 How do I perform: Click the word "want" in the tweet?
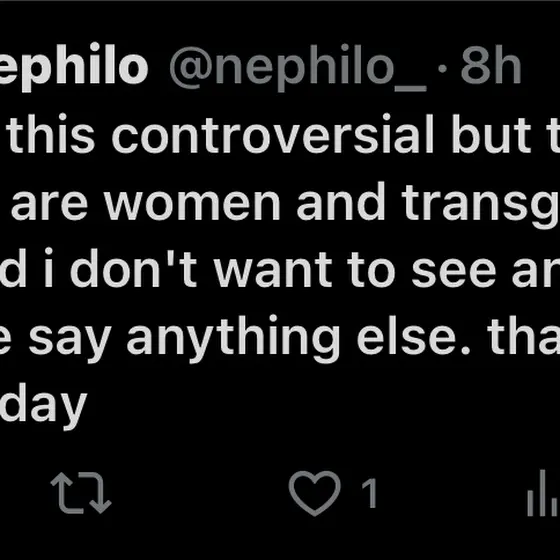(274, 270)
